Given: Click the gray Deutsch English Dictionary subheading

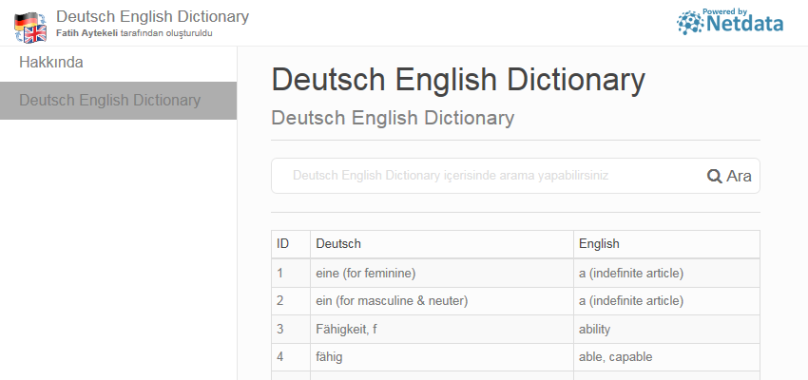Looking at the screenshot, I should tap(393, 118).
